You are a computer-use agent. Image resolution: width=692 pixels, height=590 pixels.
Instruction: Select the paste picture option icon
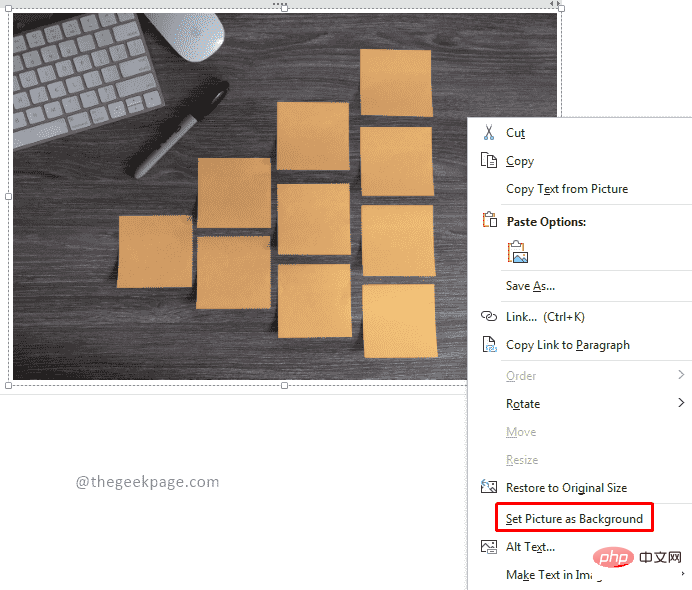(518, 252)
